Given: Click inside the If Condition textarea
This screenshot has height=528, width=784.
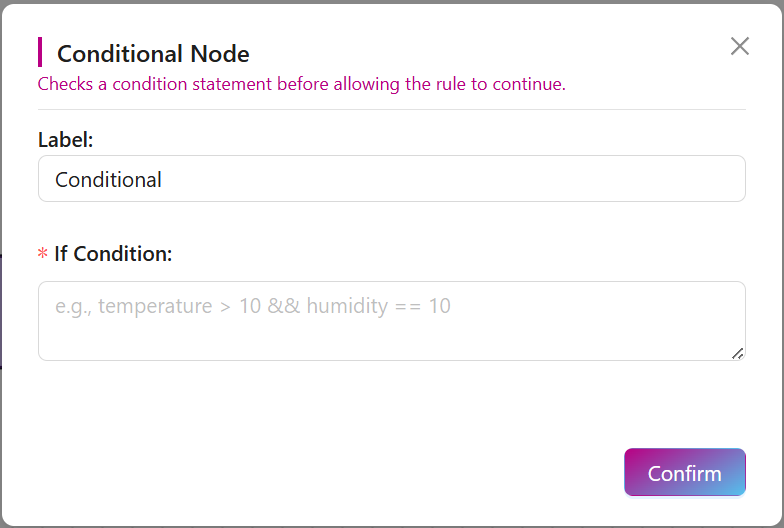Looking at the screenshot, I should (391, 320).
